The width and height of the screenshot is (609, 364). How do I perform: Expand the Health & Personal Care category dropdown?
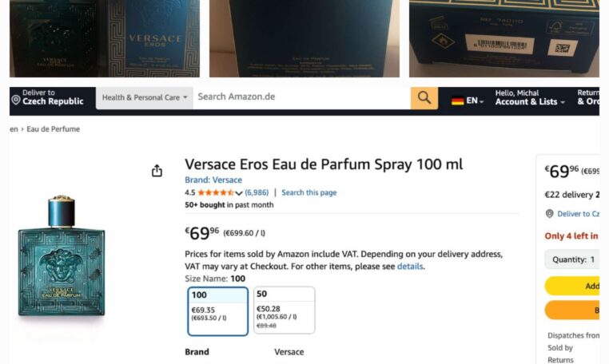tap(145, 98)
